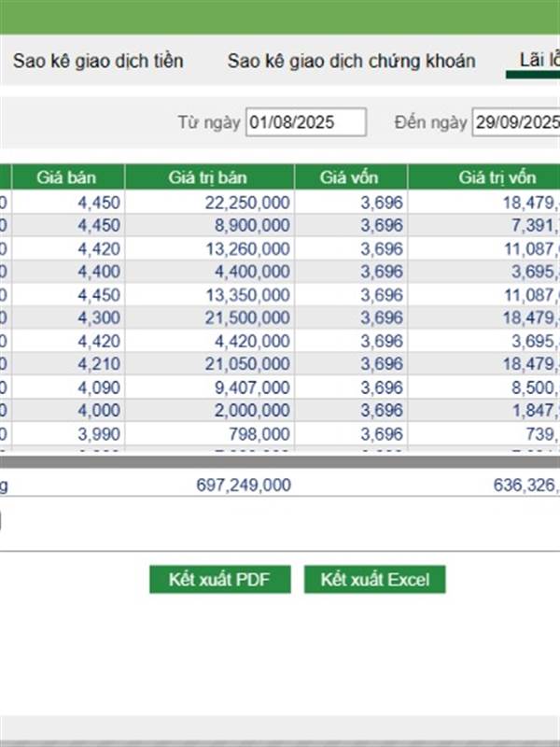Open the Sao kê giao dịch tiền tab
560x747 pixels.
pos(98,62)
